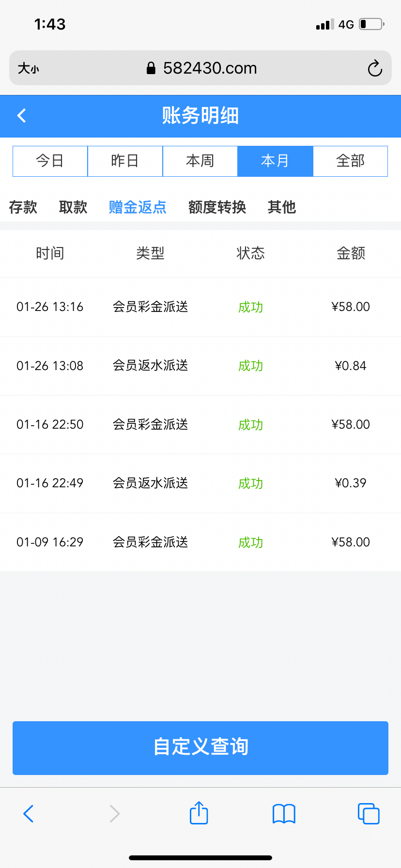
Task: Open the 存款 category tab
Action: 23,207
